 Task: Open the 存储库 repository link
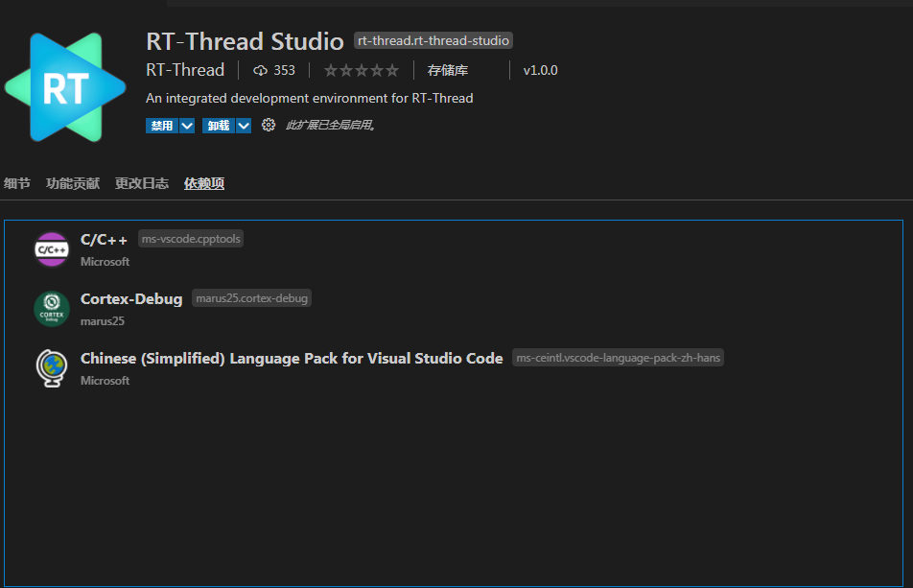point(447,70)
